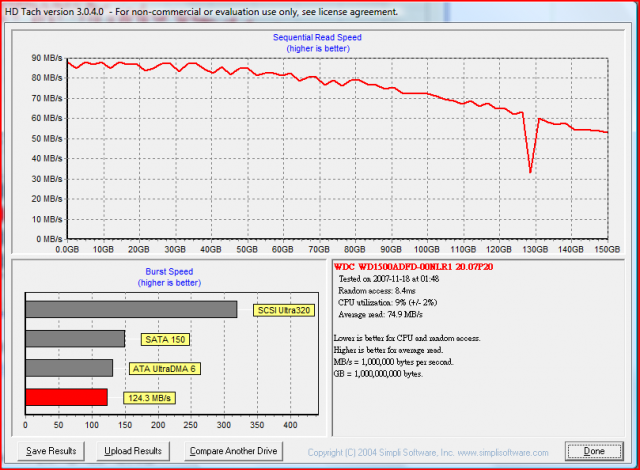Click the dip in the red read-speed curve
640x470 pixels.
pos(530,171)
